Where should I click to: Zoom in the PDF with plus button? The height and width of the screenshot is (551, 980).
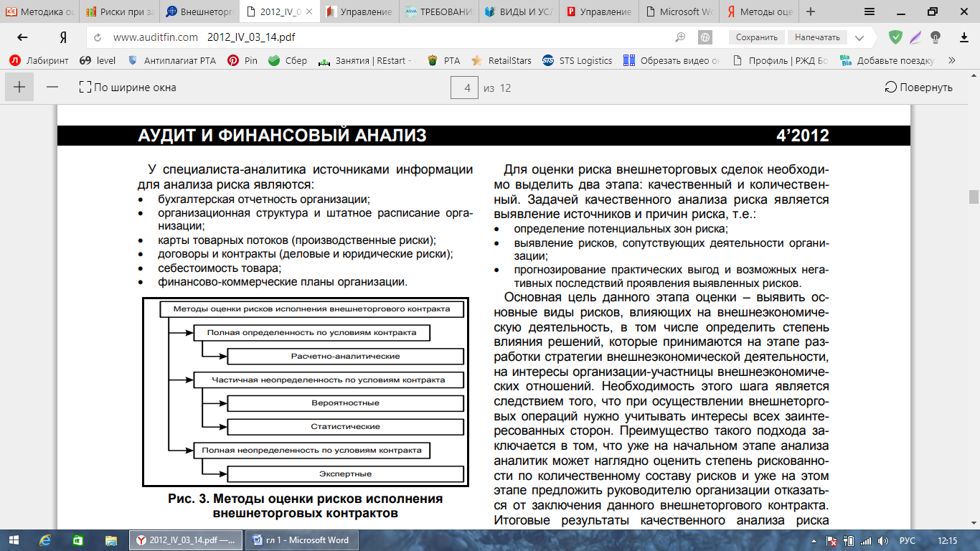coord(19,87)
